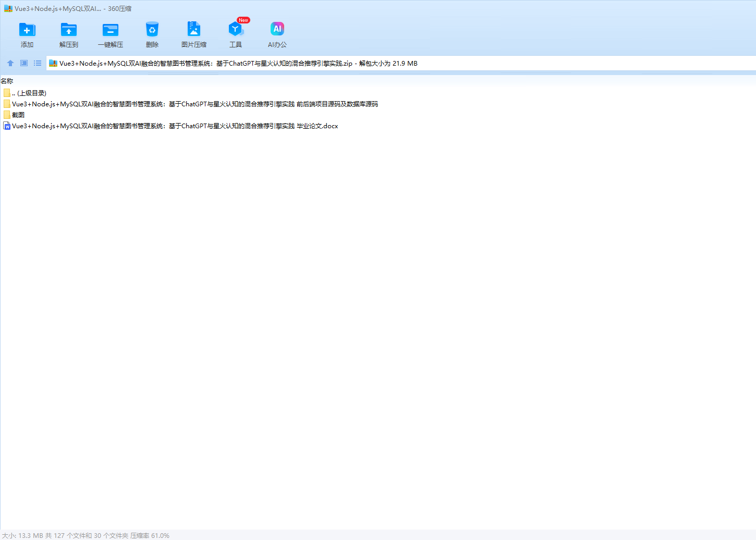Run One-click Extract (一键解压)
This screenshot has width=756, height=540.
click(111, 30)
